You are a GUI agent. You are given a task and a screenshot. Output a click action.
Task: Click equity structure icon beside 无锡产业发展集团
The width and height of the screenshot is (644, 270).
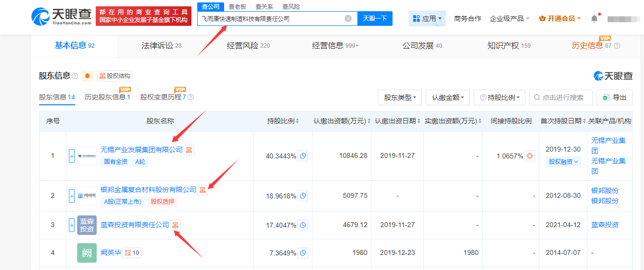pos(189,150)
